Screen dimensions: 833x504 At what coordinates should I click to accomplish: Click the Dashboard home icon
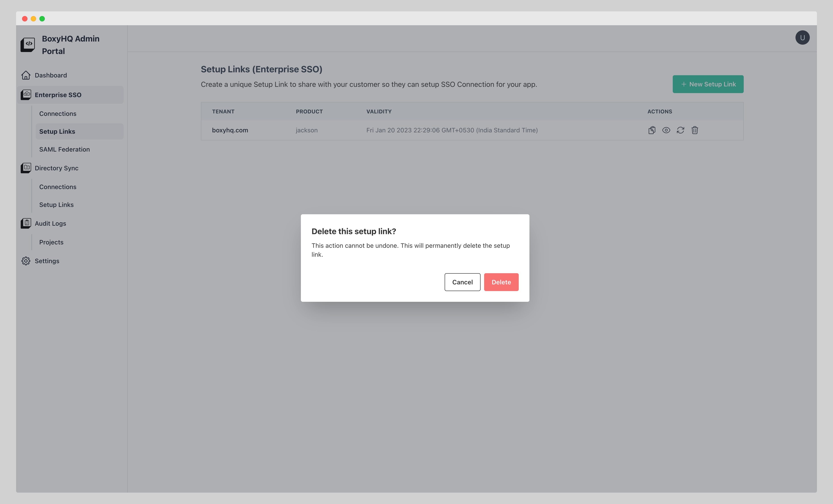click(26, 75)
